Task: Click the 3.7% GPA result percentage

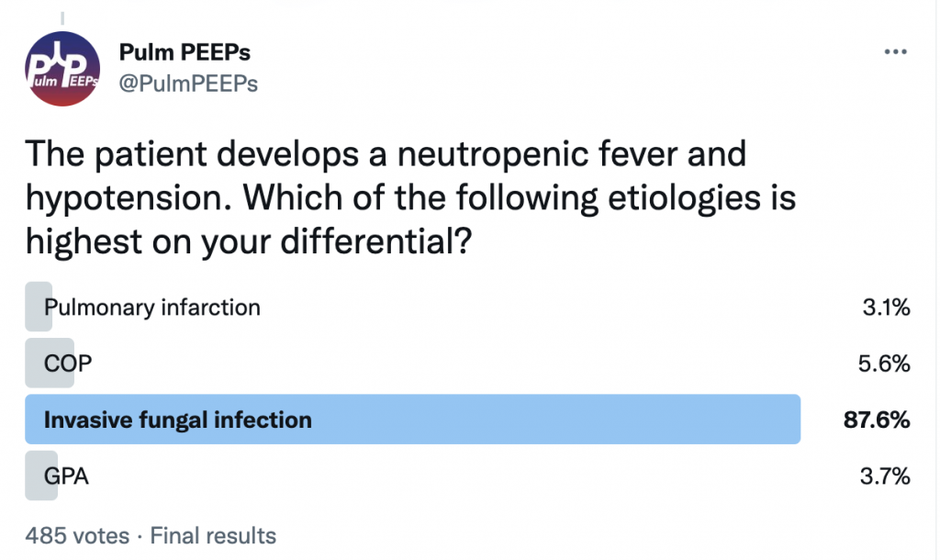Action: point(885,476)
